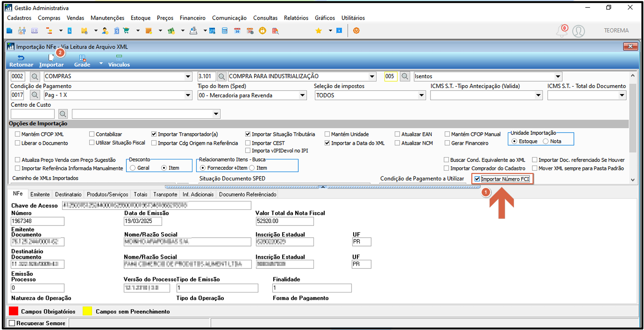Viewport: 644px width, 330px height.
Task: Click the green shopping cart icon
Action: tap(126, 31)
